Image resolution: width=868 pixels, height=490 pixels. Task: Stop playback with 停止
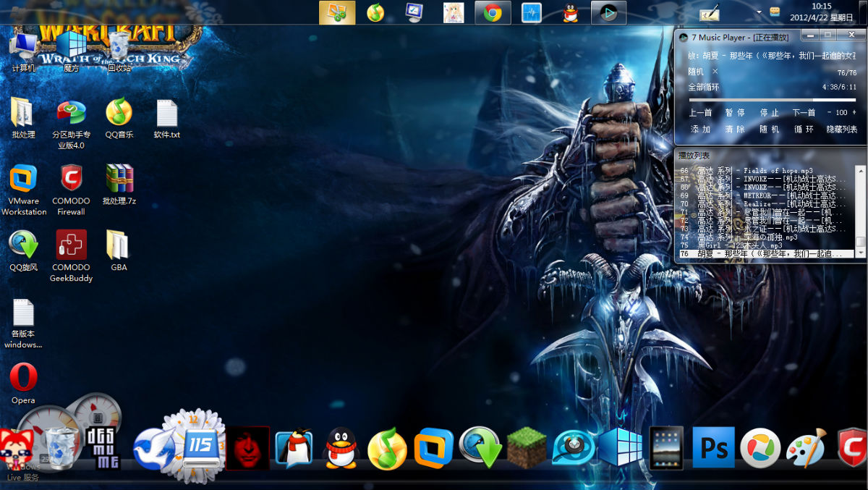[770, 112]
